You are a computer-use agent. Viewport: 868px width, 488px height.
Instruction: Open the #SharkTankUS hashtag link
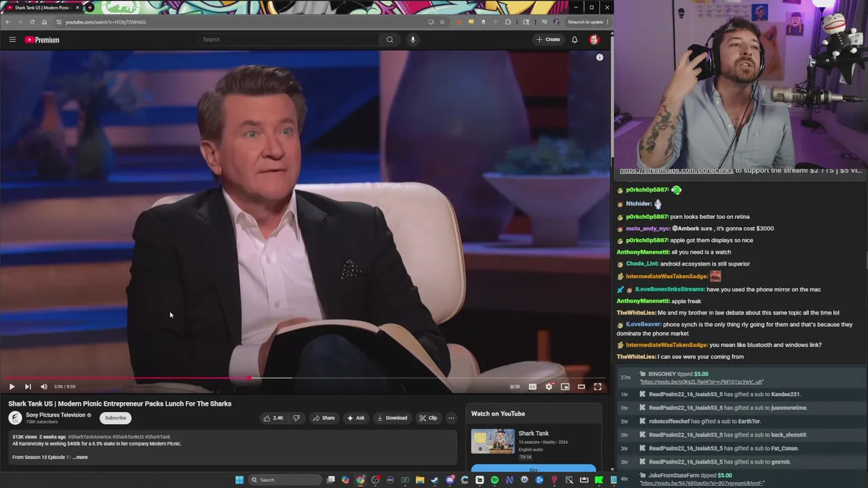pos(128,437)
